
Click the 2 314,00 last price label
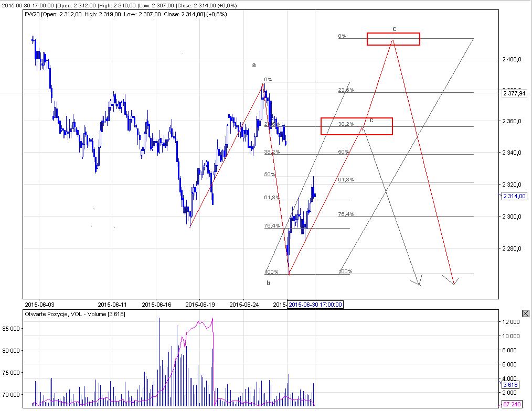point(514,196)
